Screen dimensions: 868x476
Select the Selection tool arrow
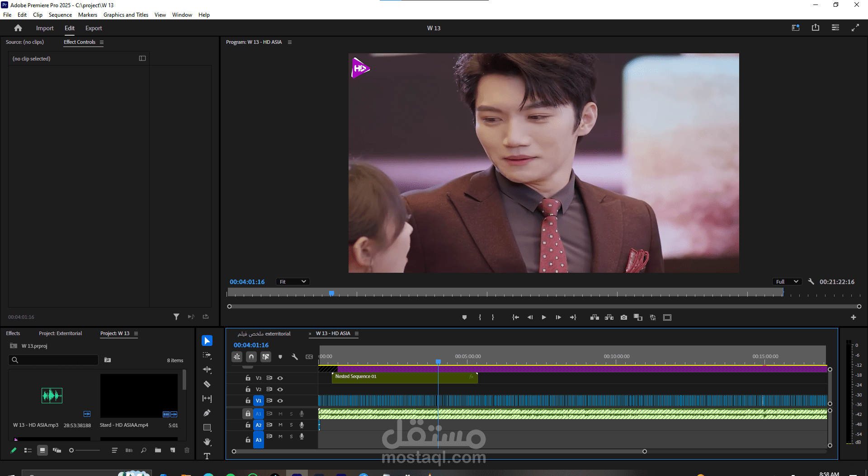tap(207, 341)
